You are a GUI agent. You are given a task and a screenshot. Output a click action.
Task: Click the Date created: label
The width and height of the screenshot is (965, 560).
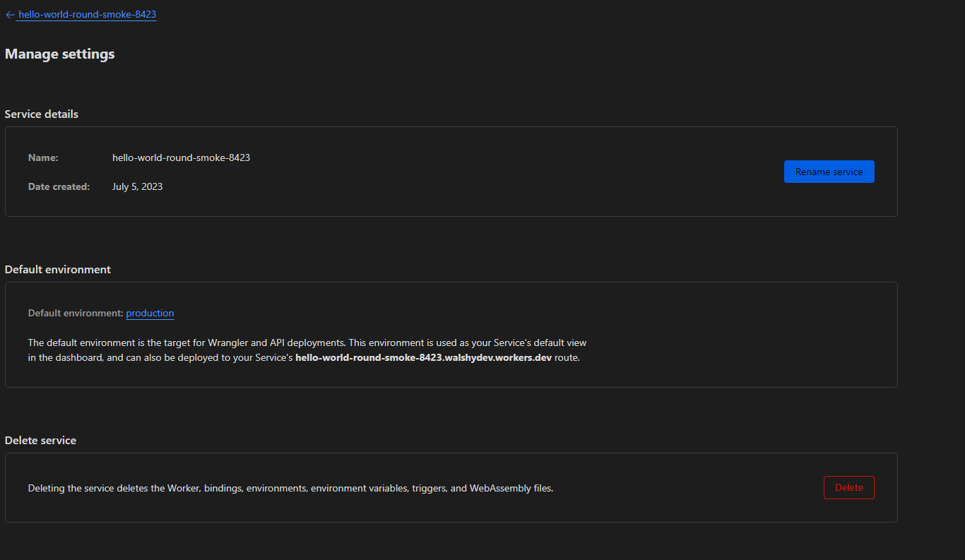point(59,186)
